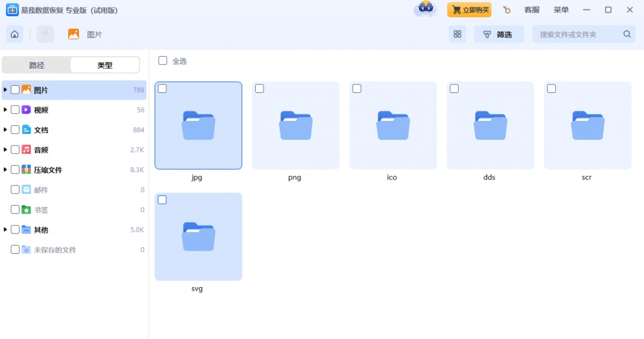Switch to the 路径 tab
Image resolution: width=644 pixels, height=339 pixels.
pos(36,66)
